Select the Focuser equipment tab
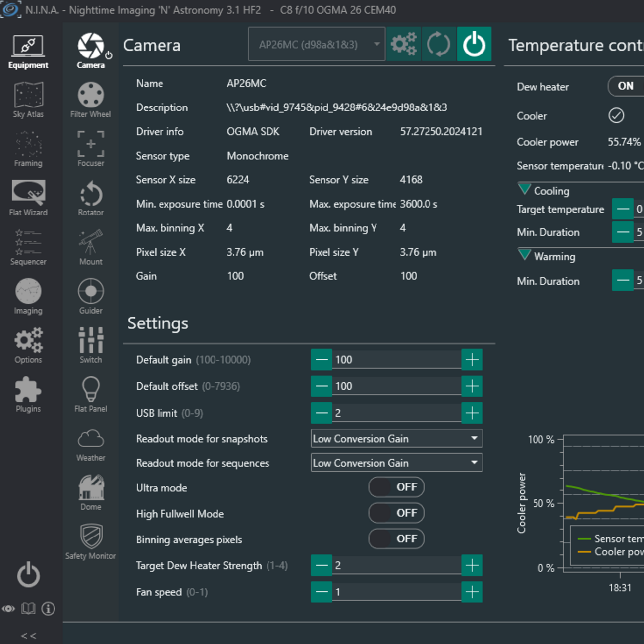644x644 pixels. click(x=91, y=150)
